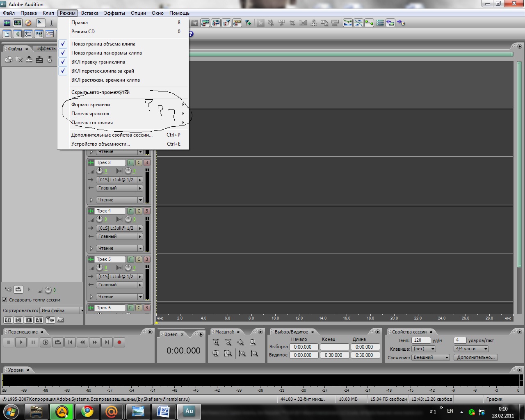Click the waveform clock icon in toolbar
Viewport: 525px width, 420px height.
401,23
